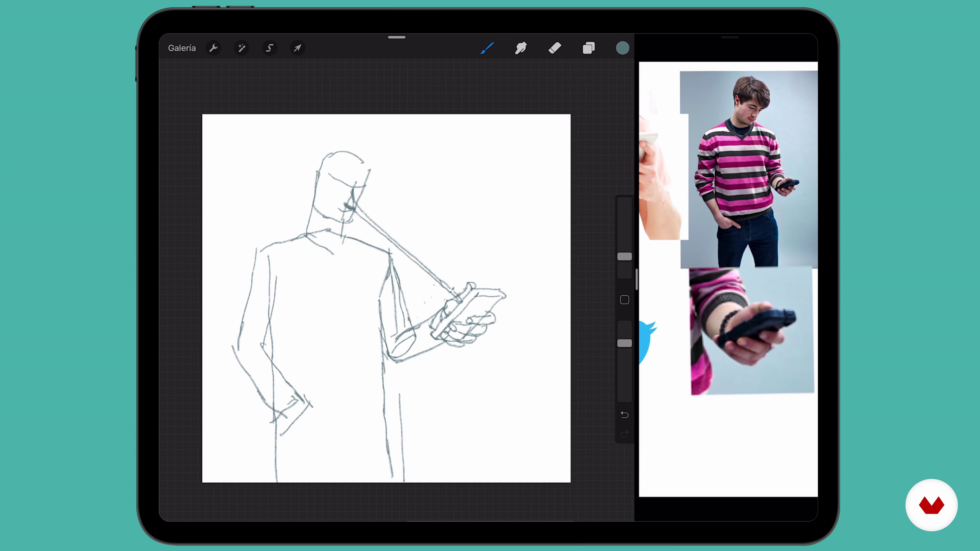Viewport: 980px width, 551px height.
Task: Click the brush opacity slider handle
Action: [624, 343]
